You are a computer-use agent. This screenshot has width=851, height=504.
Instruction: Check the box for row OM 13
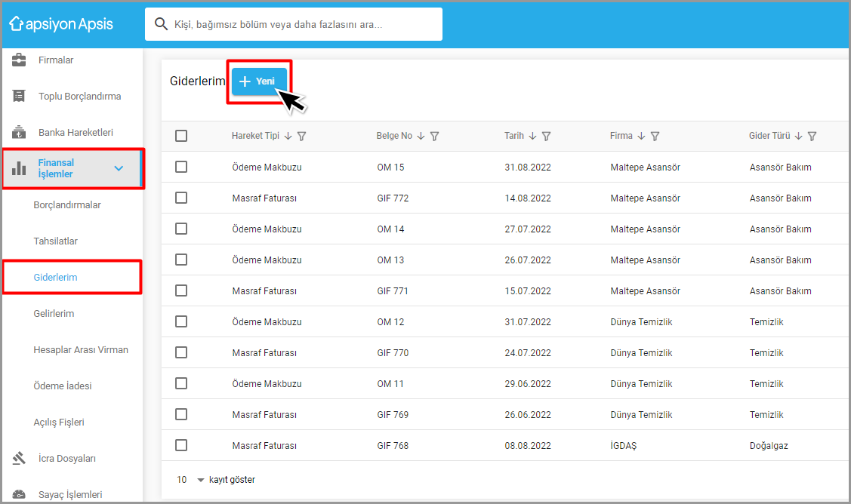[x=181, y=260]
